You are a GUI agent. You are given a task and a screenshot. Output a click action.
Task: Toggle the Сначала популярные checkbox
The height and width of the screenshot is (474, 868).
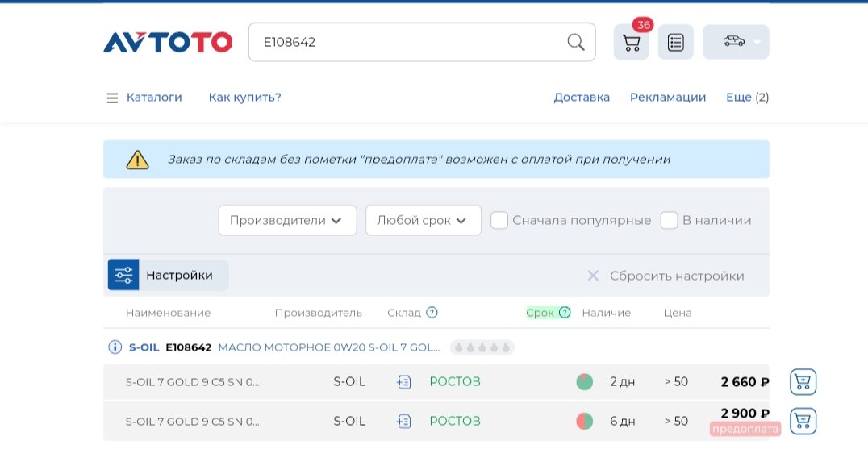coord(499,220)
